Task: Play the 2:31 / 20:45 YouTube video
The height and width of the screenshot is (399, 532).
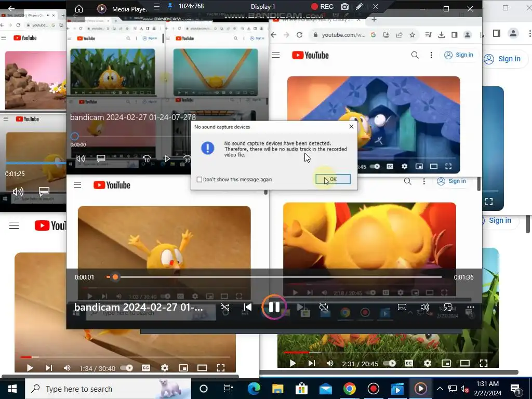Action: pyautogui.click(x=293, y=363)
